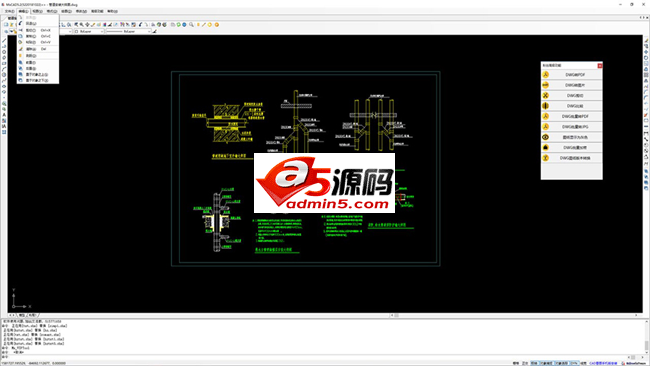Toggle 栅格 grid in status bar
The image size is (650, 366).
pyautogui.click(x=516, y=363)
